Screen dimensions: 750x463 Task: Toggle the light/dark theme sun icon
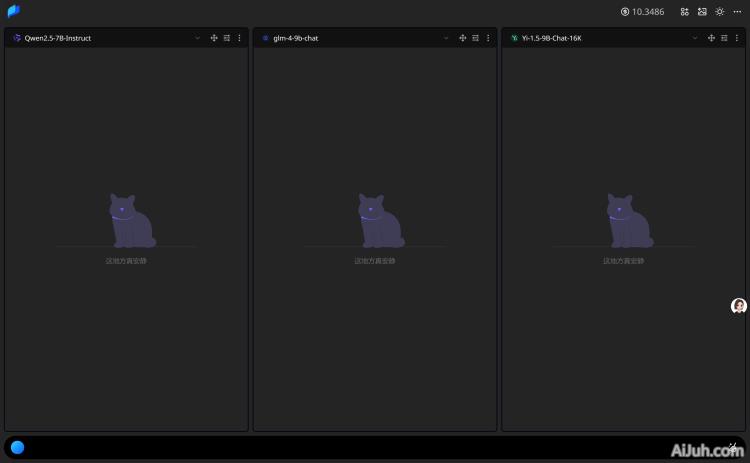click(x=719, y=12)
